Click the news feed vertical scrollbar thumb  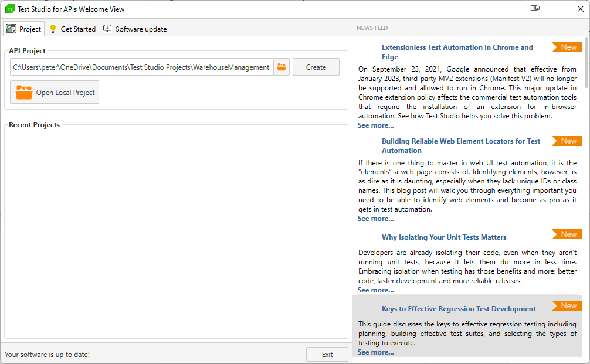pyautogui.click(x=586, y=62)
